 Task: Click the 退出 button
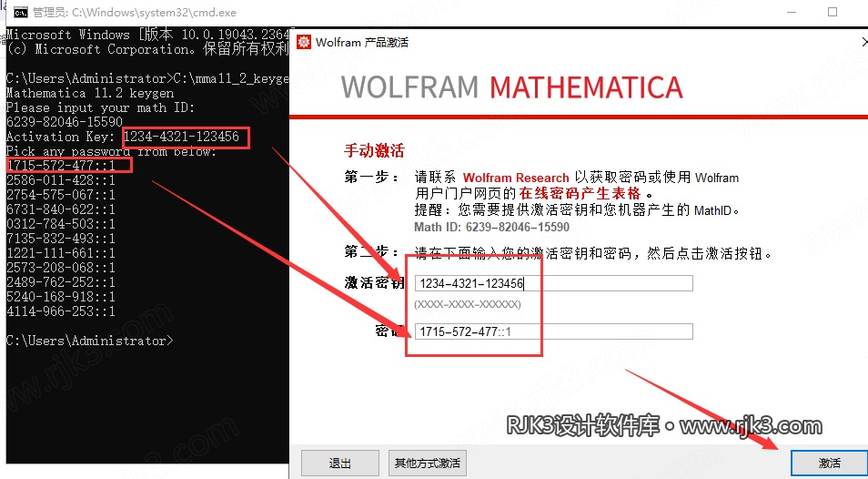pyautogui.click(x=340, y=463)
